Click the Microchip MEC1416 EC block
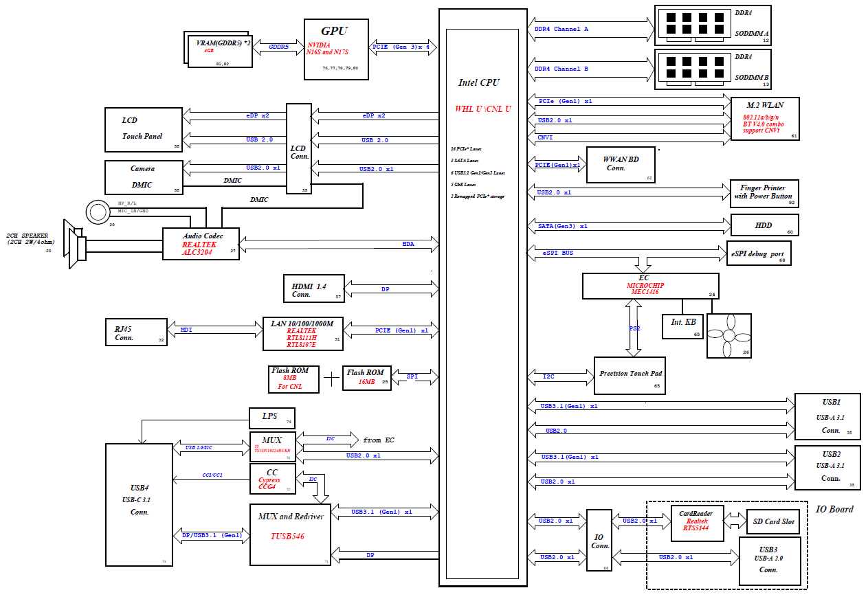 pos(650,286)
